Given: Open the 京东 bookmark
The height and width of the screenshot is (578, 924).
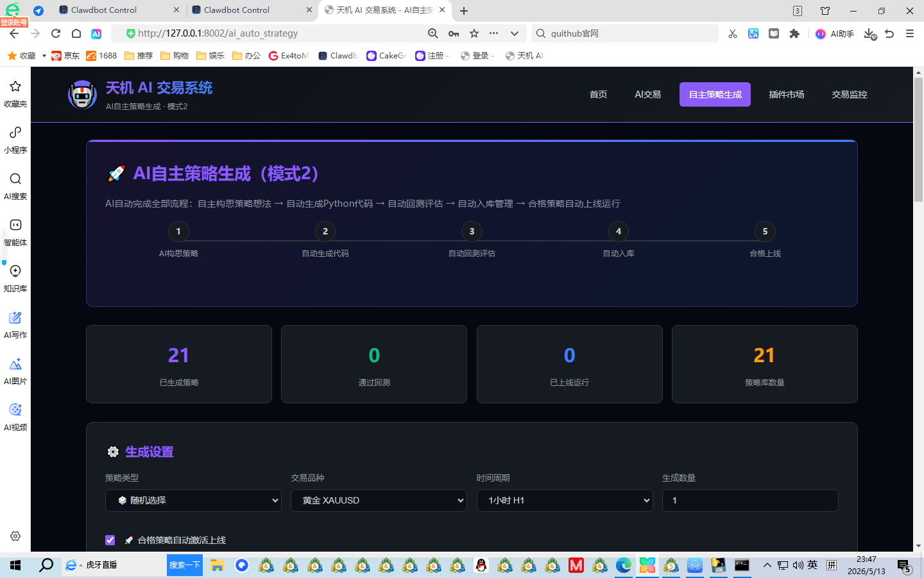Looking at the screenshot, I should 65,56.
